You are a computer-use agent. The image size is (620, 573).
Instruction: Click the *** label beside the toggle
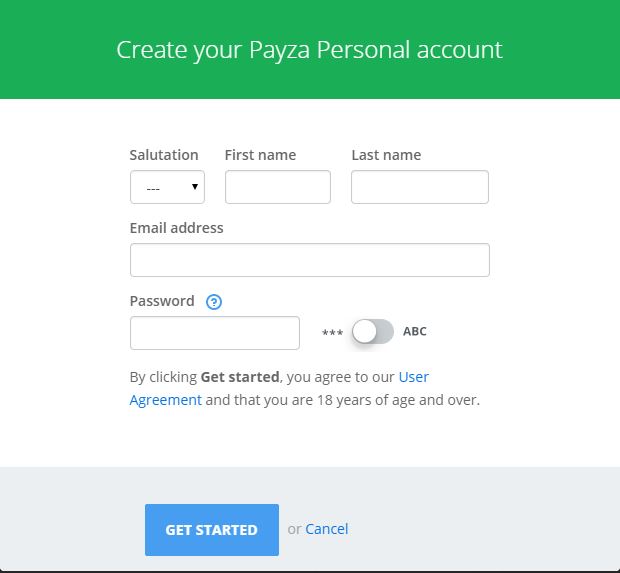point(332,333)
